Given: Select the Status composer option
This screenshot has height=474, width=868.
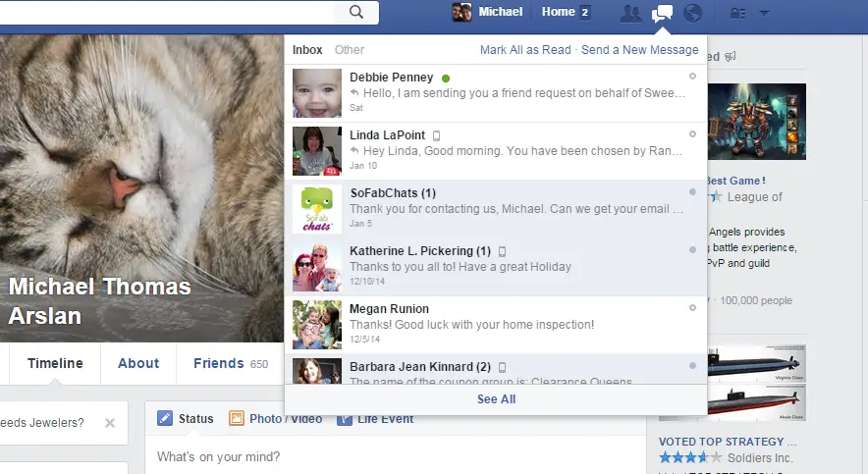Looking at the screenshot, I should pos(185,419).
